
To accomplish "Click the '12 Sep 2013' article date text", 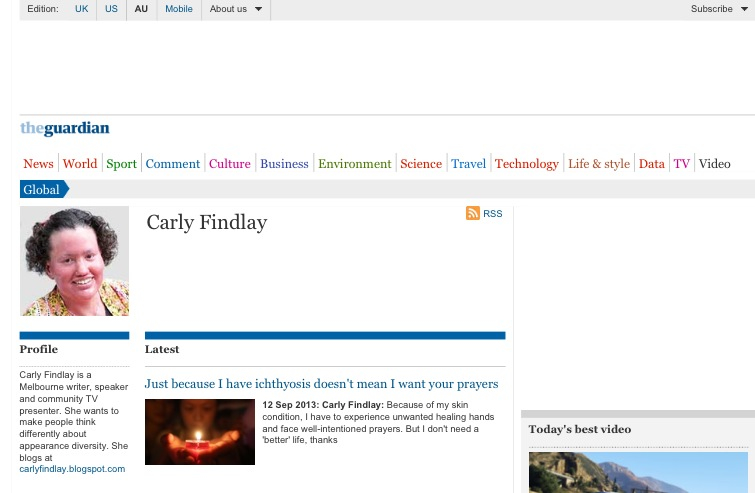I will pos(288,405).
